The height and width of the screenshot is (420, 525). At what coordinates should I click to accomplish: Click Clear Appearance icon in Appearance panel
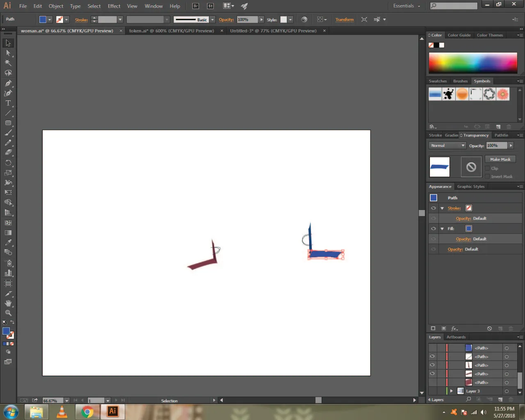pyautogui.click(x=489, y=329)
